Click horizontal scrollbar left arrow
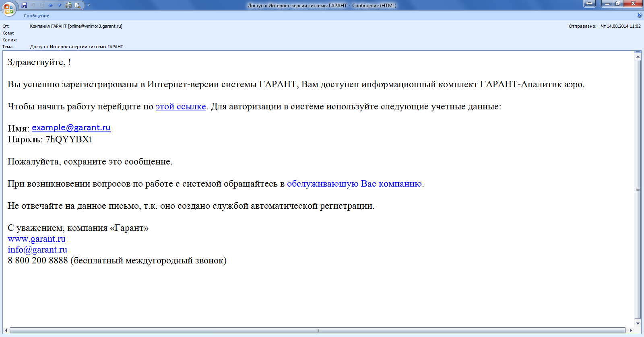Screen dimensions: 644x337 6,331
